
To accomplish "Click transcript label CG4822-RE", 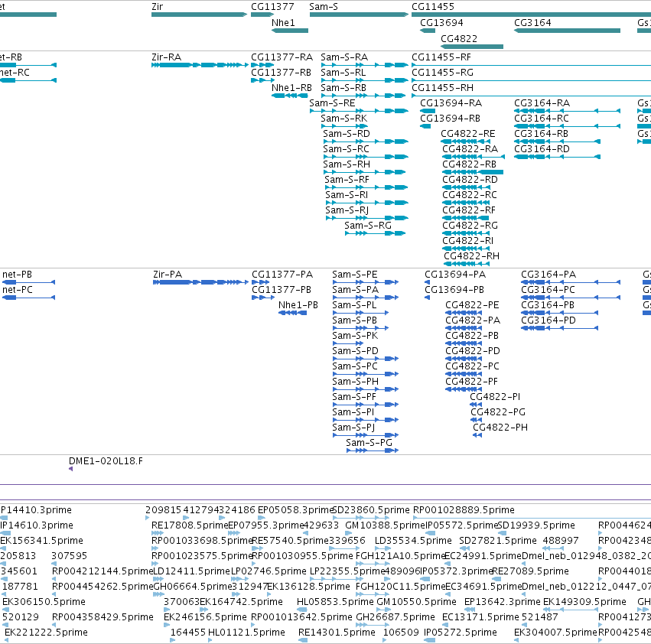I will [x=468, y=134].
